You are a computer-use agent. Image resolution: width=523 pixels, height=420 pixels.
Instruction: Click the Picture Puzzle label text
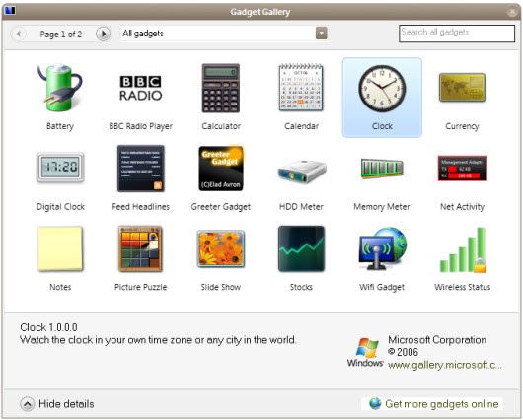click(x=140, y=287)
